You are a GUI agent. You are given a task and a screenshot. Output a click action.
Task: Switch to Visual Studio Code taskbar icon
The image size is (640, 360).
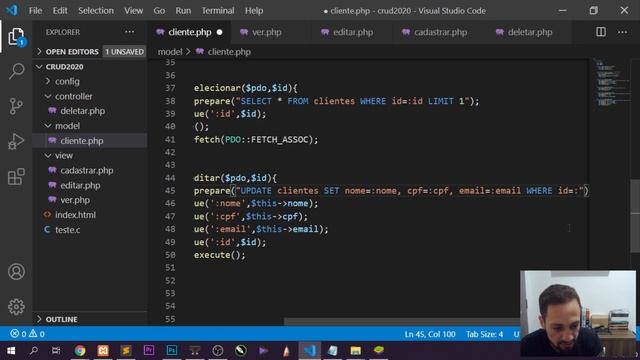309,350
